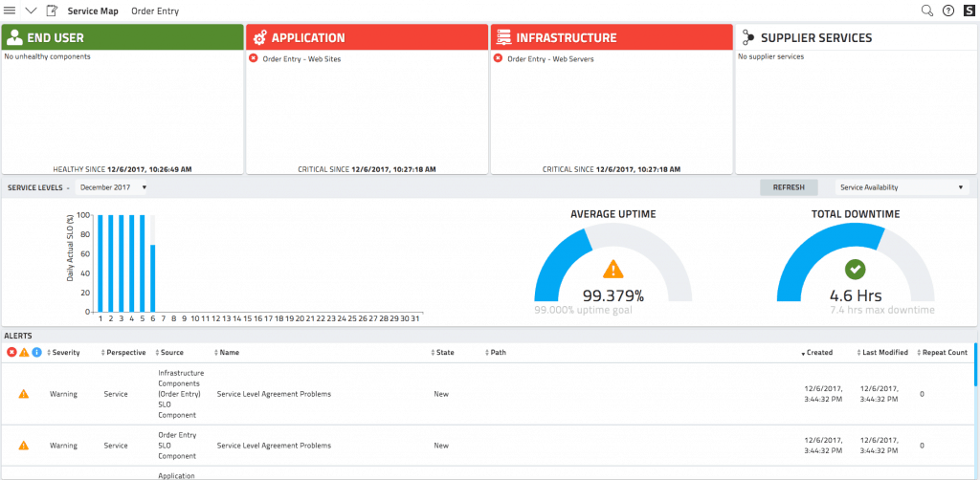Click the S user profile icon
The width and height of the screenshot is (980, 480).
tap(969, 11)
